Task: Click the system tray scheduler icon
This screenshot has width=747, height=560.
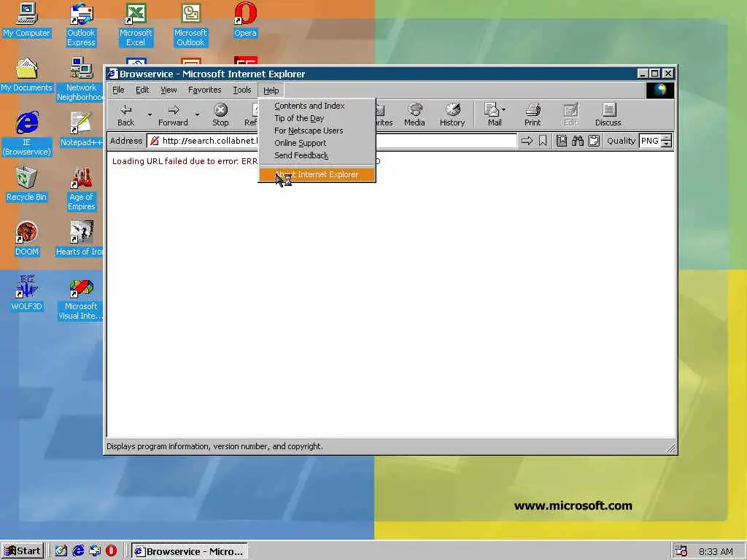Action: (681, 551)
